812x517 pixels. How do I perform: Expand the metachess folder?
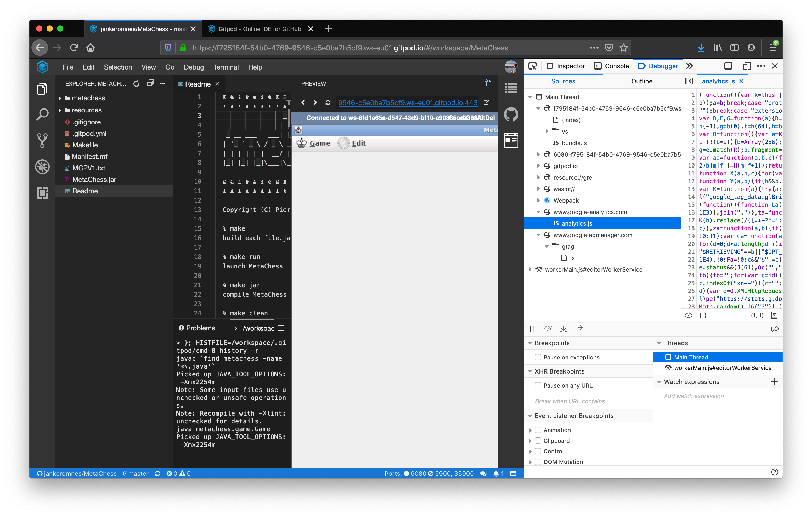(60, 98)
